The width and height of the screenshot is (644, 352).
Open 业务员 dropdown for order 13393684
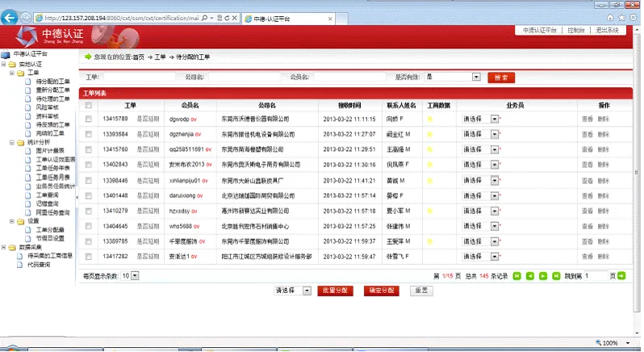pos(480,134)
